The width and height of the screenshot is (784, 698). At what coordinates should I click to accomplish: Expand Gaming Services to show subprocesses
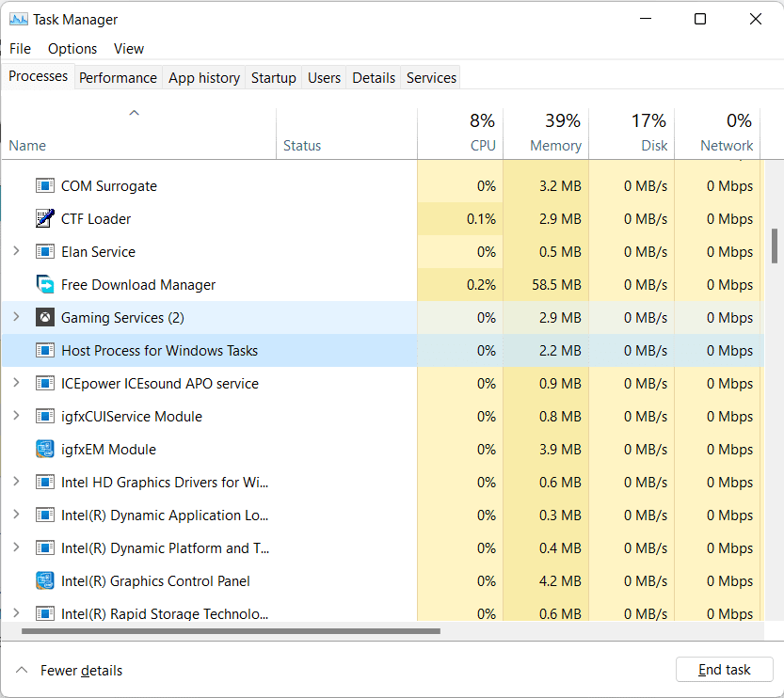click(x=17, y=317)
